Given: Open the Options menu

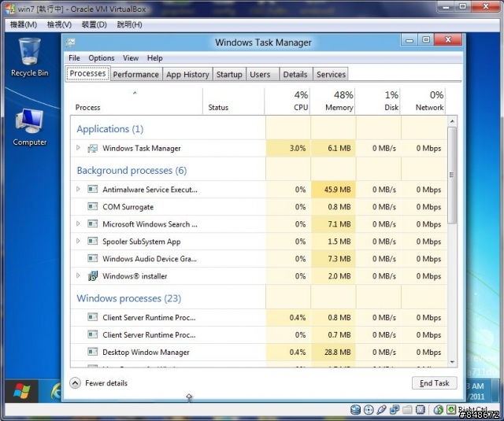Looking at the screenshot, I should pos(102,58).
